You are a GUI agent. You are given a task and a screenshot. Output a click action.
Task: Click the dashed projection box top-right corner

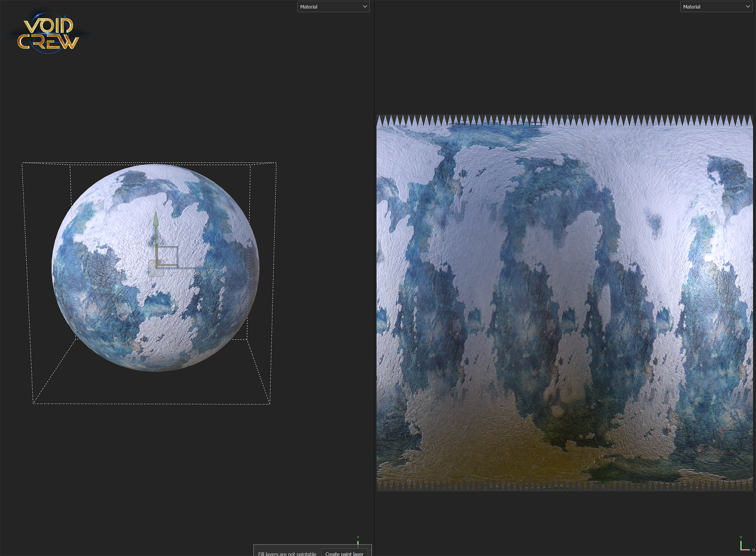tap(276, 163)
